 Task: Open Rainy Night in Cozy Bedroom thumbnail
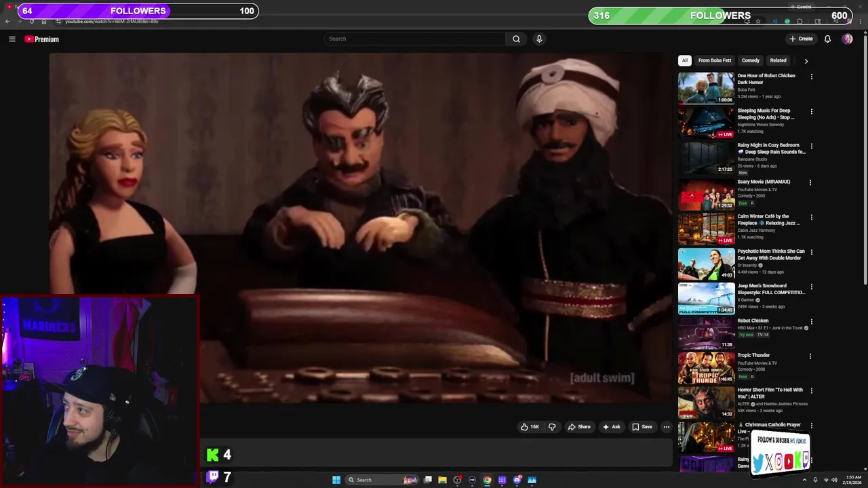pos(706,157)
